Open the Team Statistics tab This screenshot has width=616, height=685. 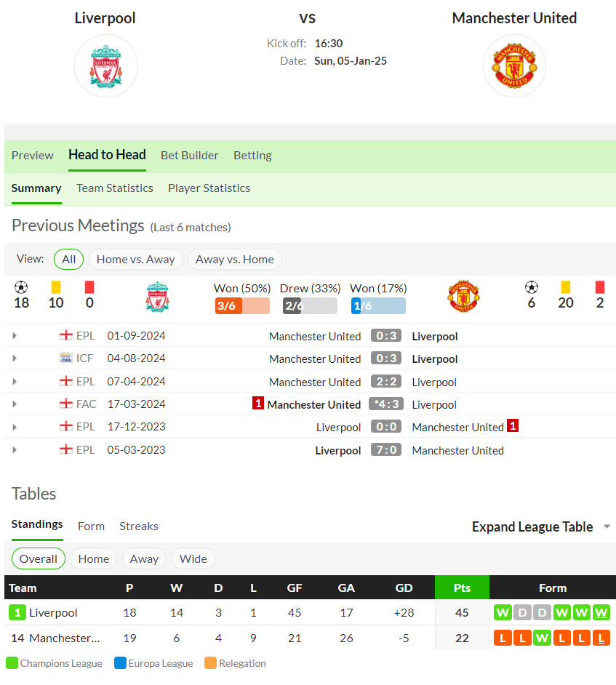click(114, 188)
